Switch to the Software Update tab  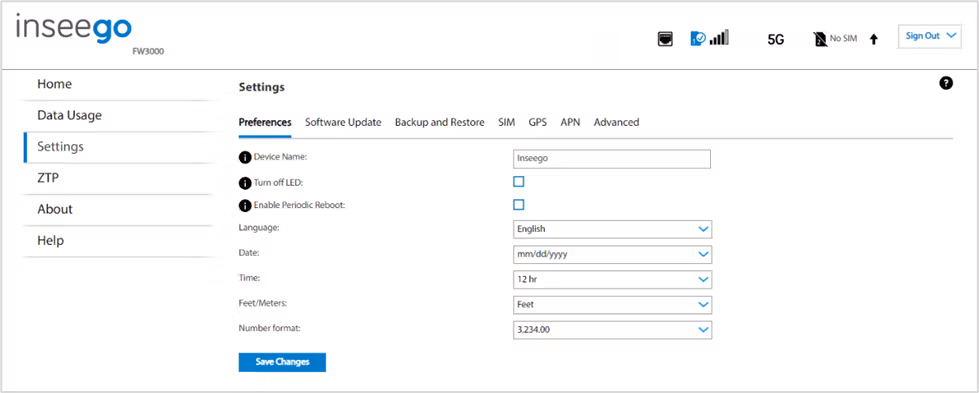coord(343,122)
